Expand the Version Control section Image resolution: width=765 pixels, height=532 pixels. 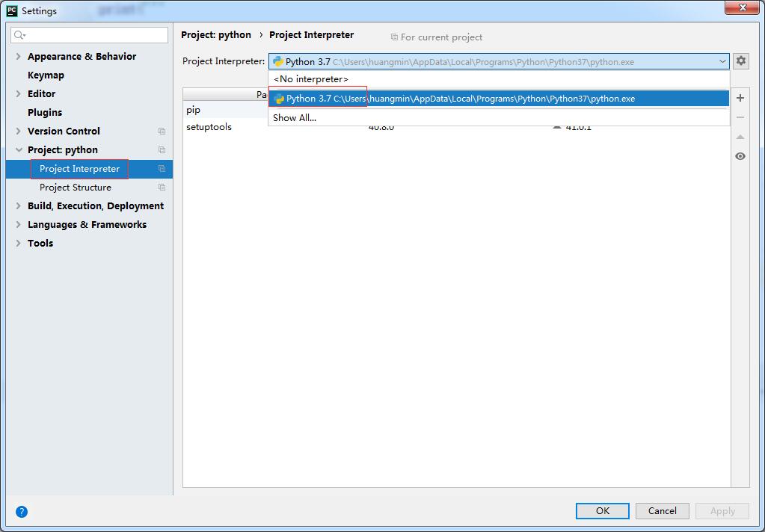pos(19,132)
